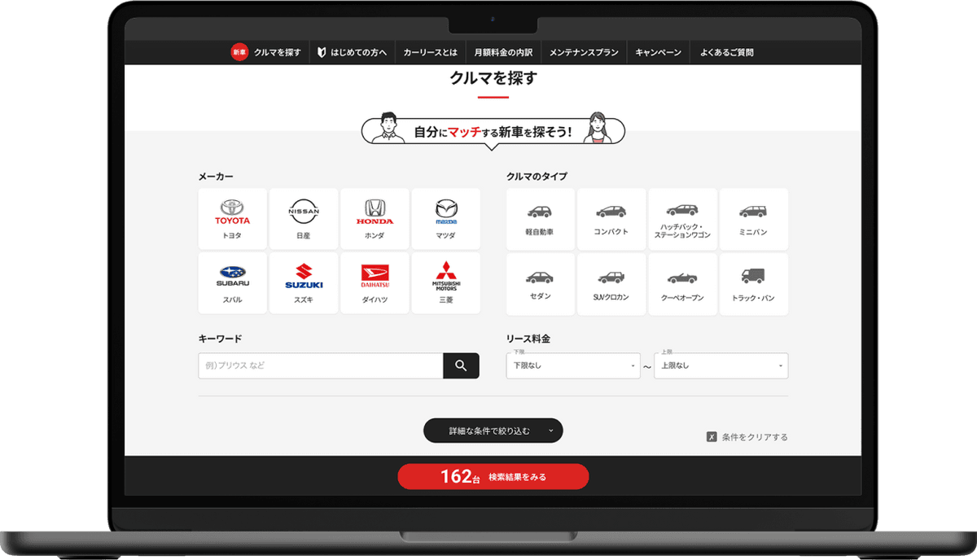Choose the トラック・バン car type icon
The height and width of the screenshot is (560, 977).
tap(754, 276)
